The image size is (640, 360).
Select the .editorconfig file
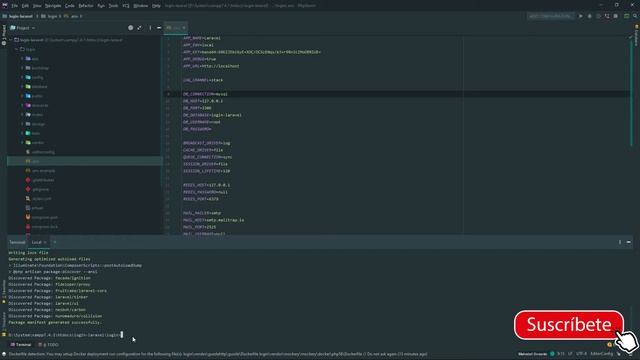tap(43, 152)
